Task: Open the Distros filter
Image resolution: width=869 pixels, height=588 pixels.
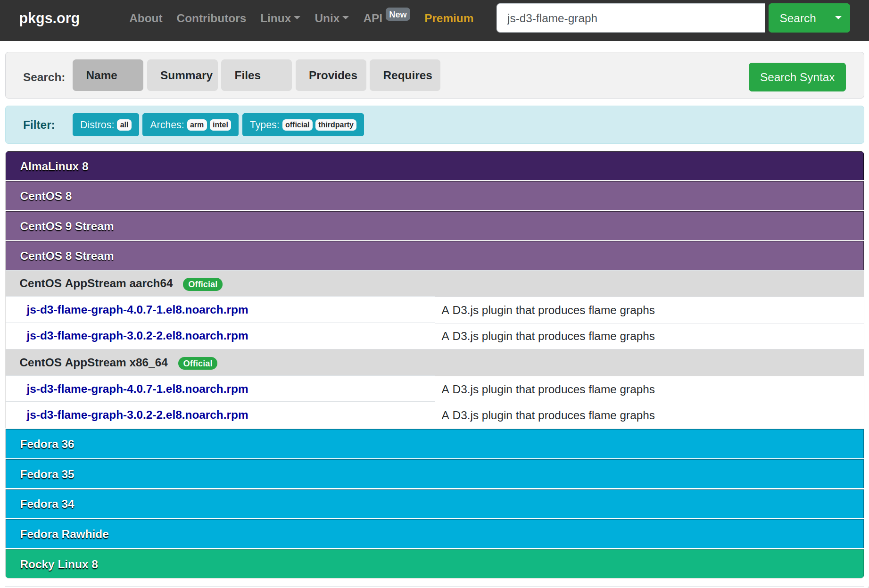Action: tap(106, 125)
